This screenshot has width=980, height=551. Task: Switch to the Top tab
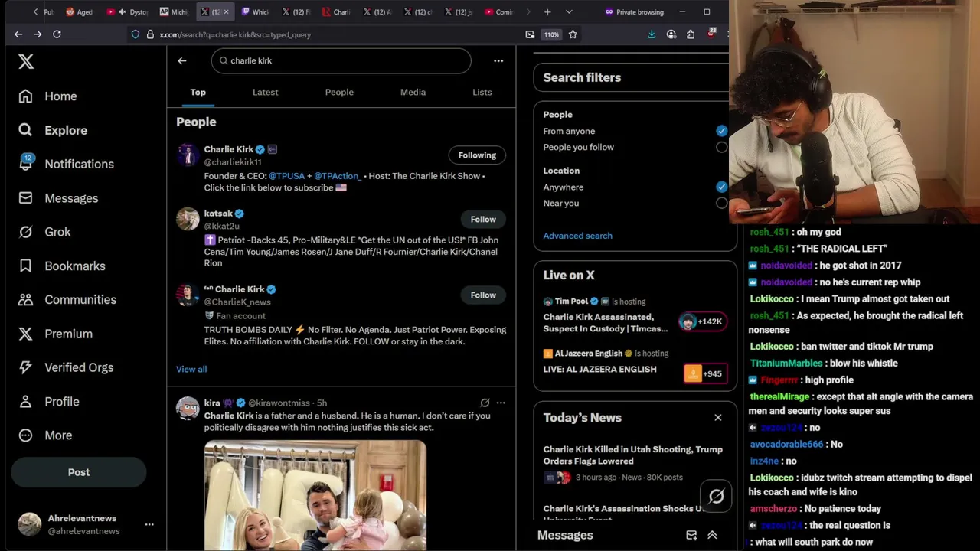[198, 92]
